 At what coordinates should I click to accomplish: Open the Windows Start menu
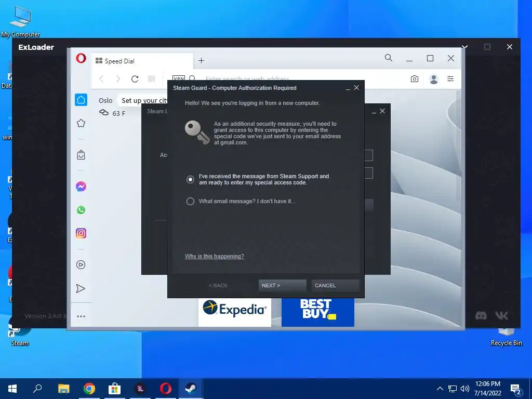(12, 389)
